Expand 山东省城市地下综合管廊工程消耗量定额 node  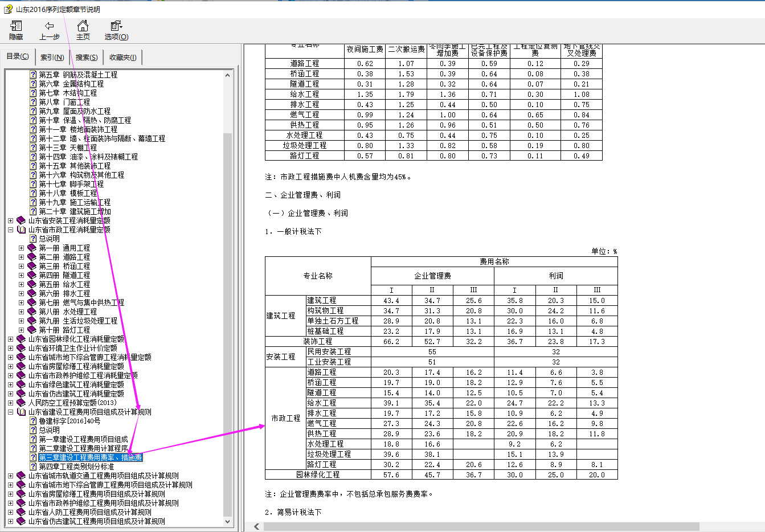pos(10,357)
